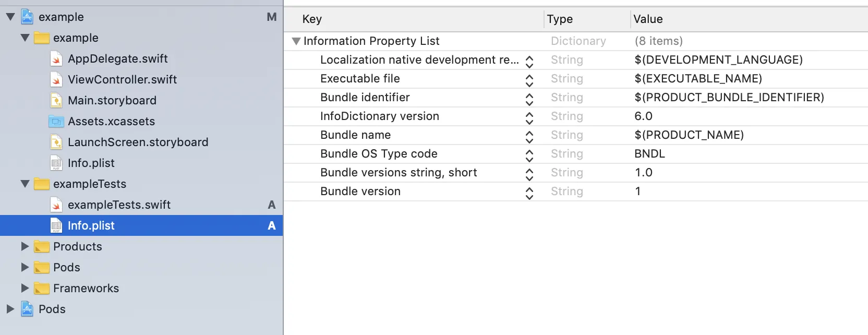Collapse the Information Property List row
Screen dimensions: 868x335
(296, 41)
